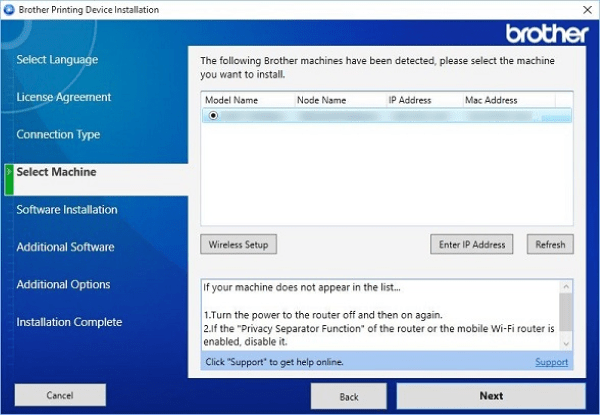Click the Software Installation step

tap(67, 210)
